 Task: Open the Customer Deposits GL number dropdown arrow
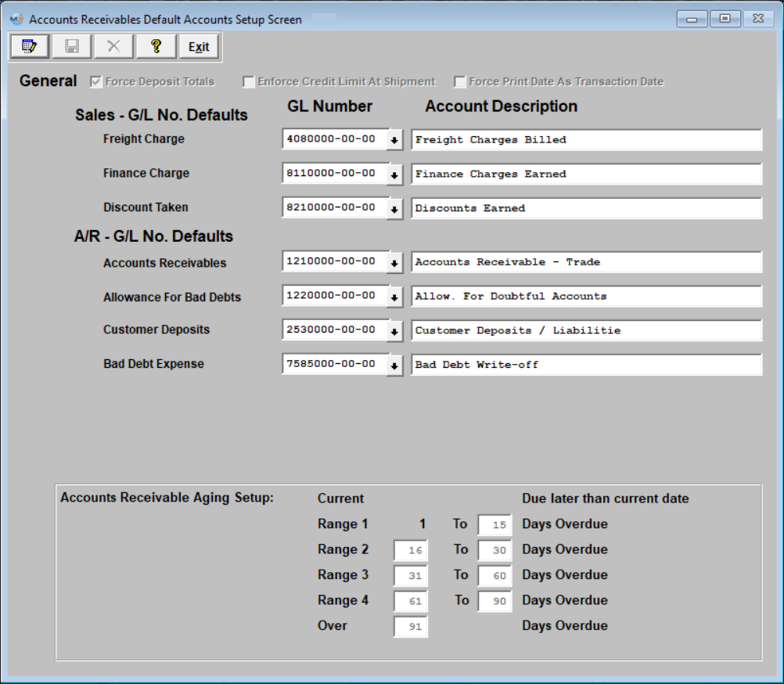394,330
